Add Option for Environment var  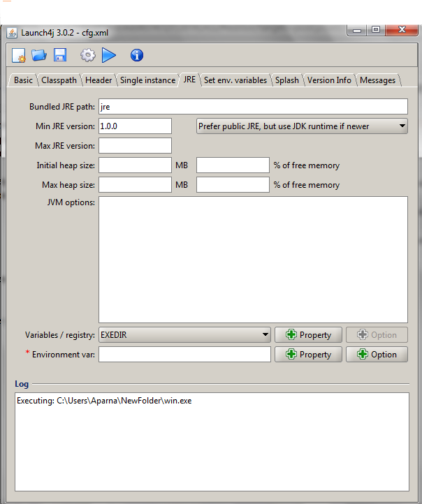[377, 354]
